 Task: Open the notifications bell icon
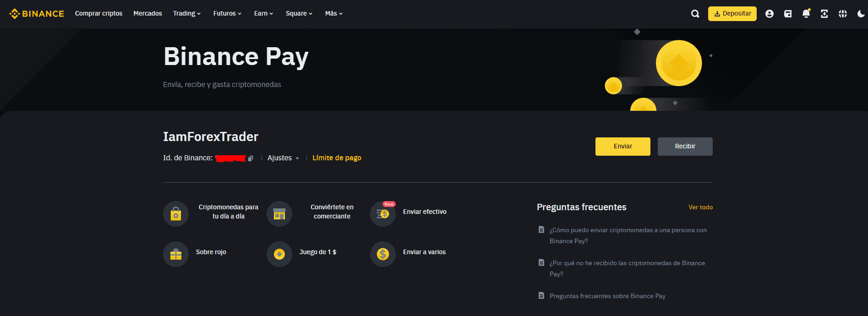[x=806, y=14]
